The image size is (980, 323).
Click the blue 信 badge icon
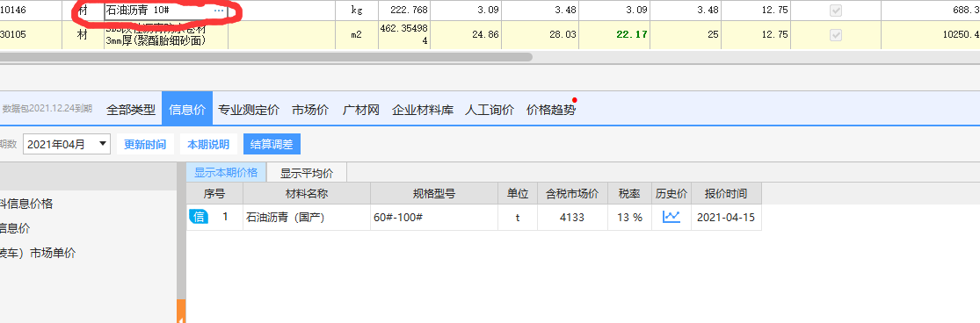(x=199, y=217)
